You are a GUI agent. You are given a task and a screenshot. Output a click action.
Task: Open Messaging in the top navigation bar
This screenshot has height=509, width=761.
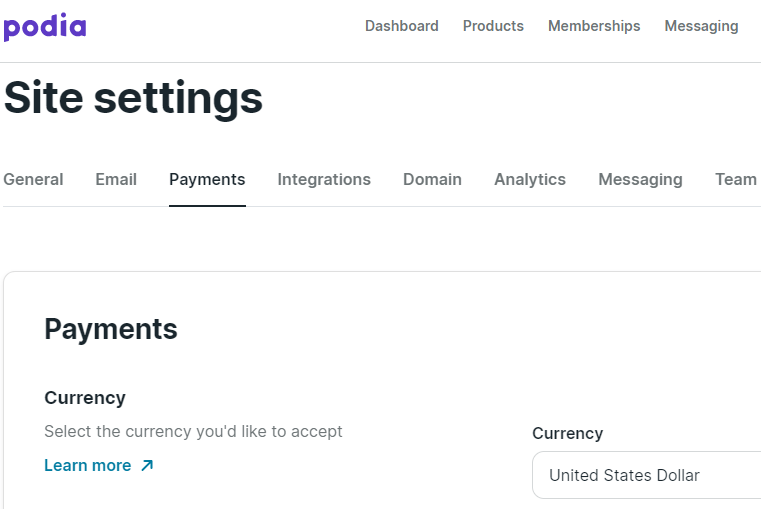pyautogui.click(x=701, y=26)
